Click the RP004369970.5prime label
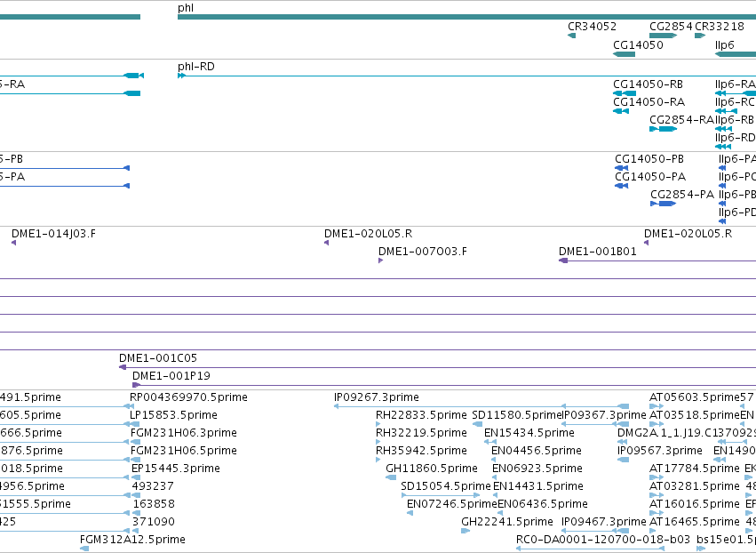The width and height of the screenshot is (756, 553). (x=188, y=397)
